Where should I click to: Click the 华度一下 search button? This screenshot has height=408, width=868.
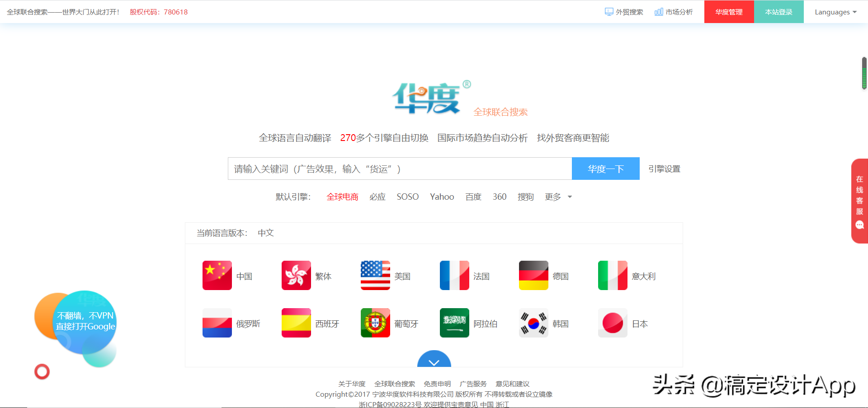pos(606,169)
